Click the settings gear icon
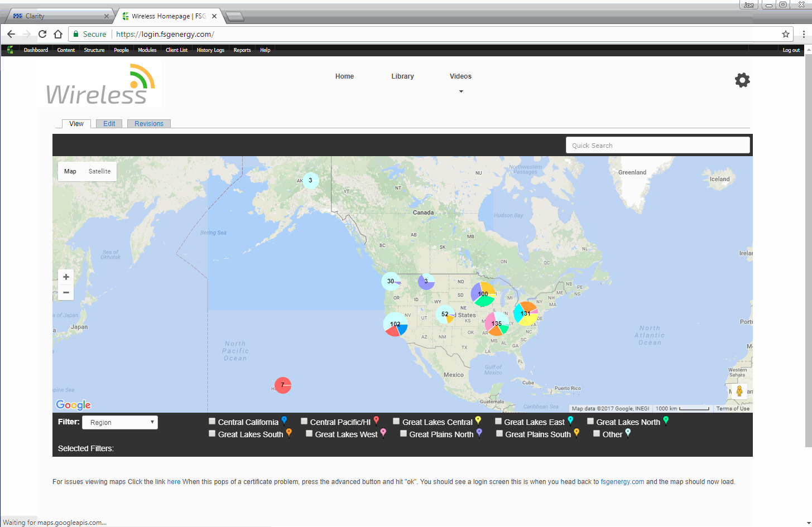 pyautogui.click(x=742, y=80)
